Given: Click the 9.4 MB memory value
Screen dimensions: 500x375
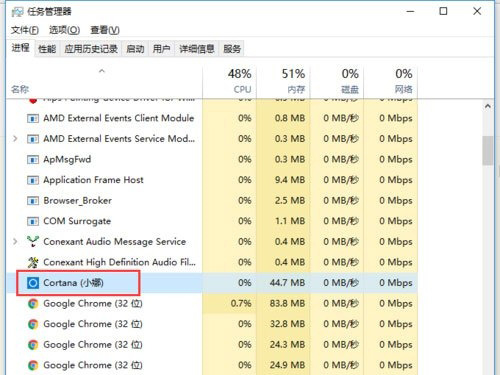Looking at the screenshot, I should (290, 180).
